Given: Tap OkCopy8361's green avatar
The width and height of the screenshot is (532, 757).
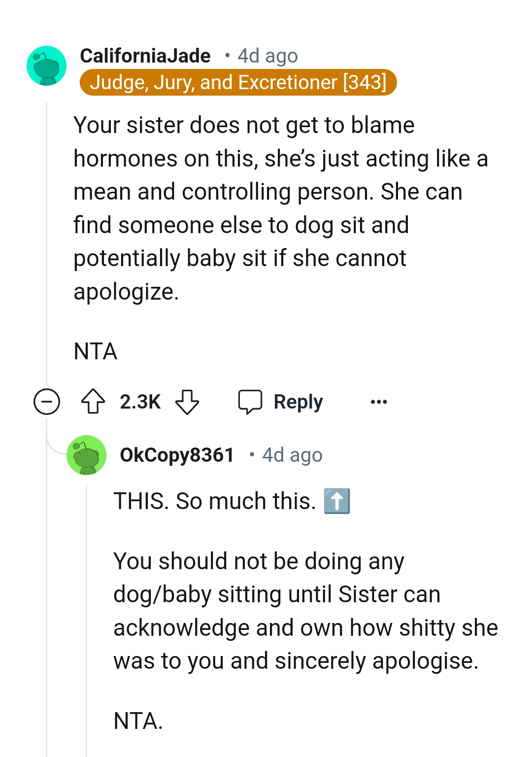Looking at the screenshot, I should [x=86, y=455].
